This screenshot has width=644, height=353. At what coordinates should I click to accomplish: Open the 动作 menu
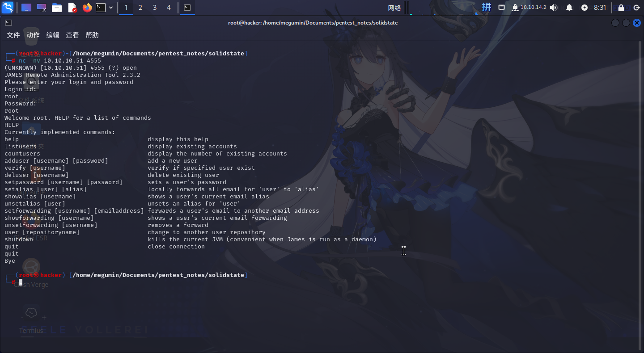coord(33,35)
